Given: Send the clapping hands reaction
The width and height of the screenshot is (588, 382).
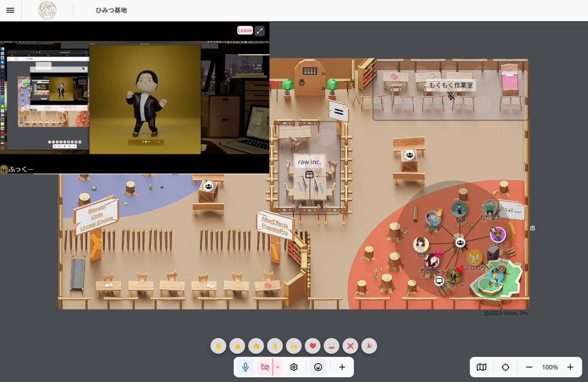Looking at the screenshot, I should pos(256,346).
